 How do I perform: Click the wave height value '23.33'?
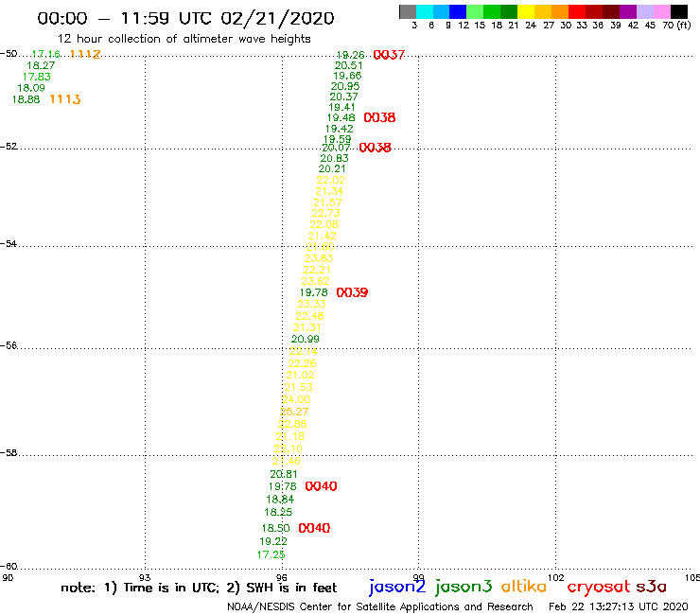[311, 304]
